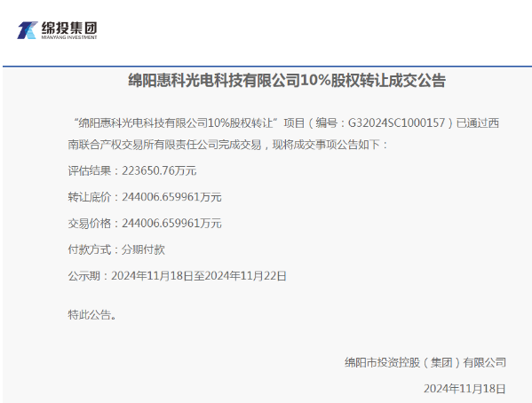Click the 转让底价 244006.659961万元 line
The image size is (532, 403).
click(145, 197)
